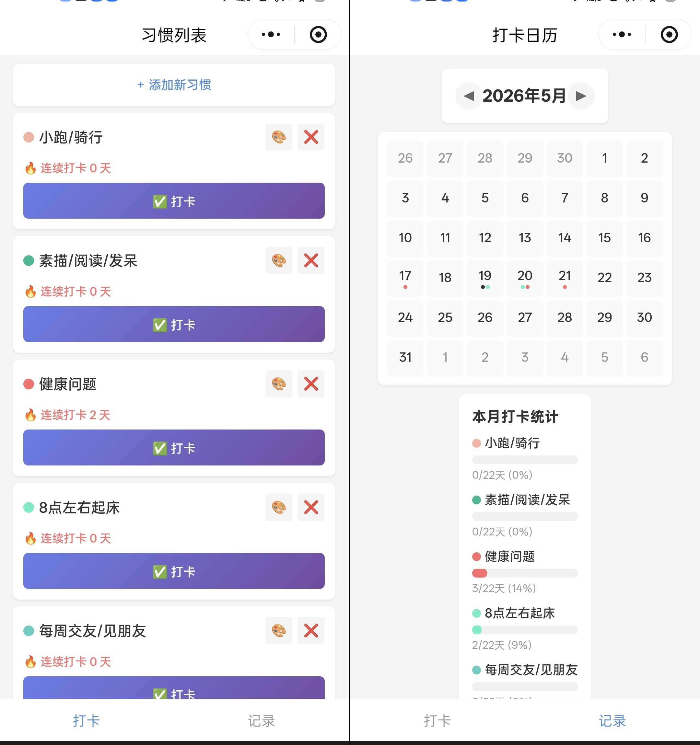
Task: Select greyed April 28 in the calendar
Action: [x=485, y=159]
